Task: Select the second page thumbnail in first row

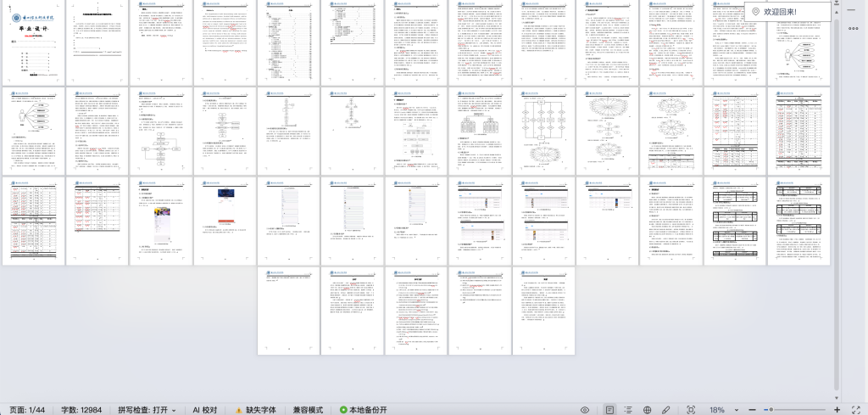Action: (x=97, y=42)
